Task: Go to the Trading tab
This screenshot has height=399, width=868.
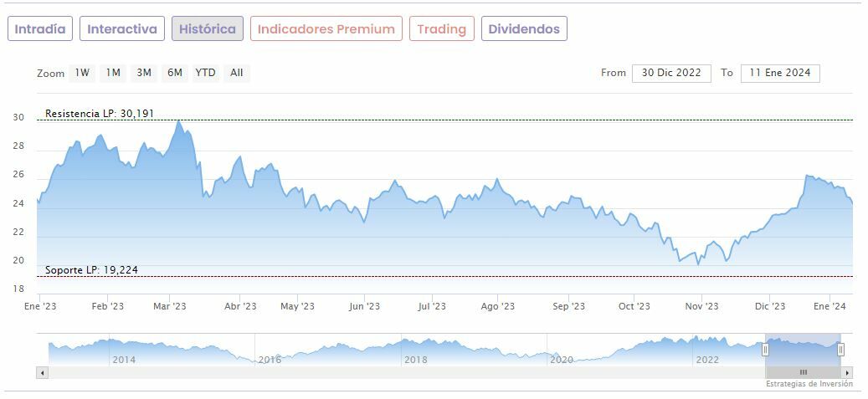Action: pyautogui.click(x=441, y=28)
